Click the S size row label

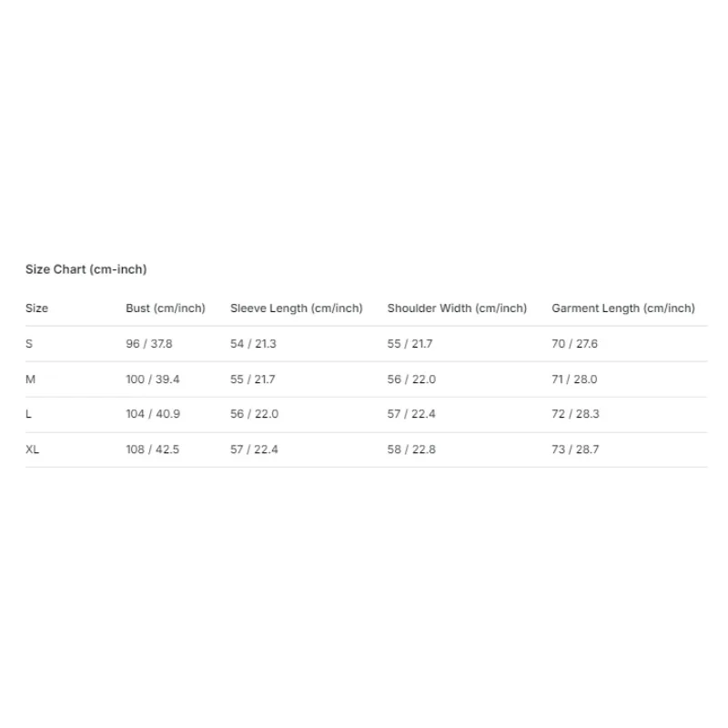[x=29, y=344]
